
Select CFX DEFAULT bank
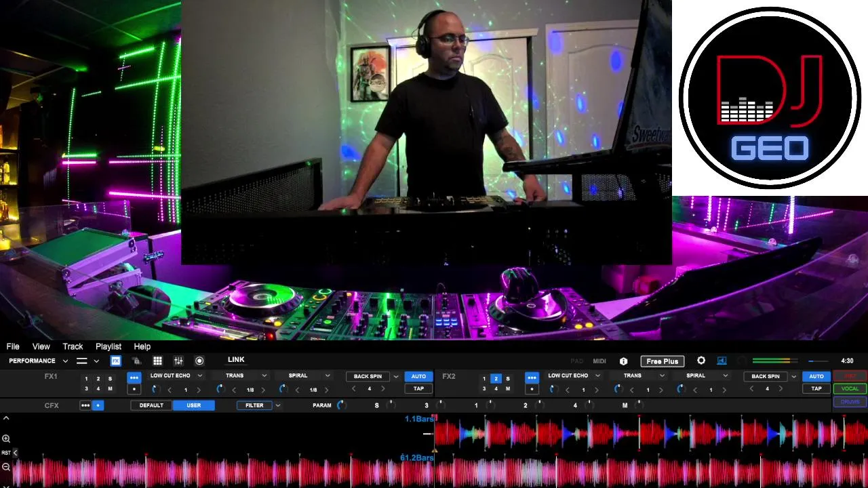(x=151, y=405)
